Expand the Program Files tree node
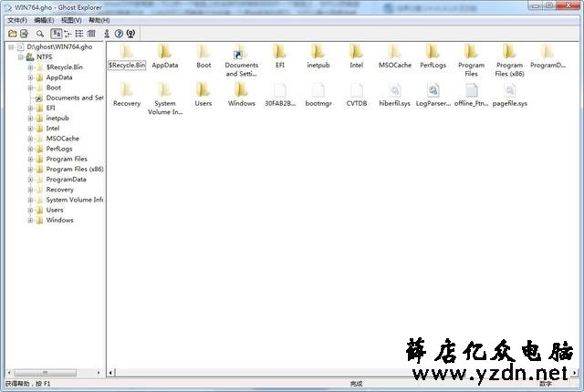The width and height of the screenshot is (584, 392). [30, 160]
